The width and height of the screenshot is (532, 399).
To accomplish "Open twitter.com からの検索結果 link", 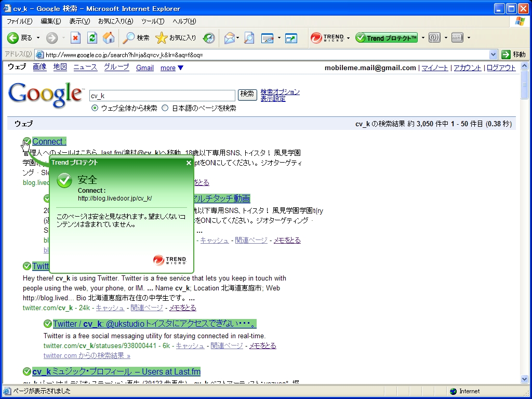I will (87, 355).
